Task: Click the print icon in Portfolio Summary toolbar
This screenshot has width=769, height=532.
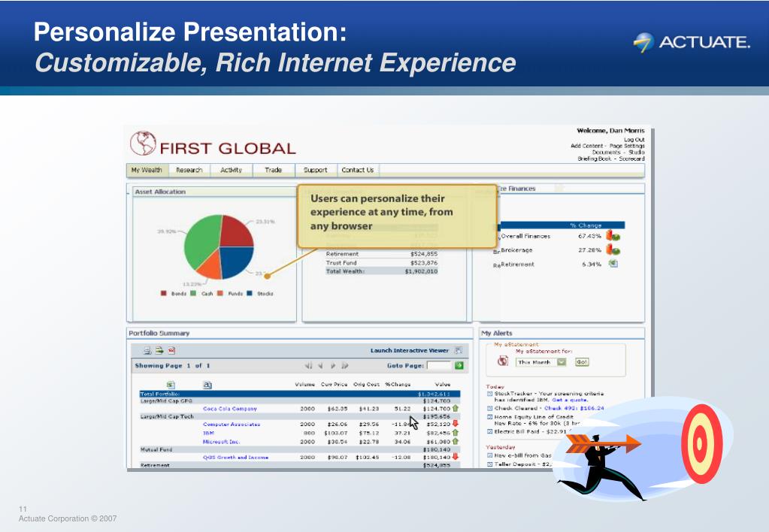Action: coord(147,351)
